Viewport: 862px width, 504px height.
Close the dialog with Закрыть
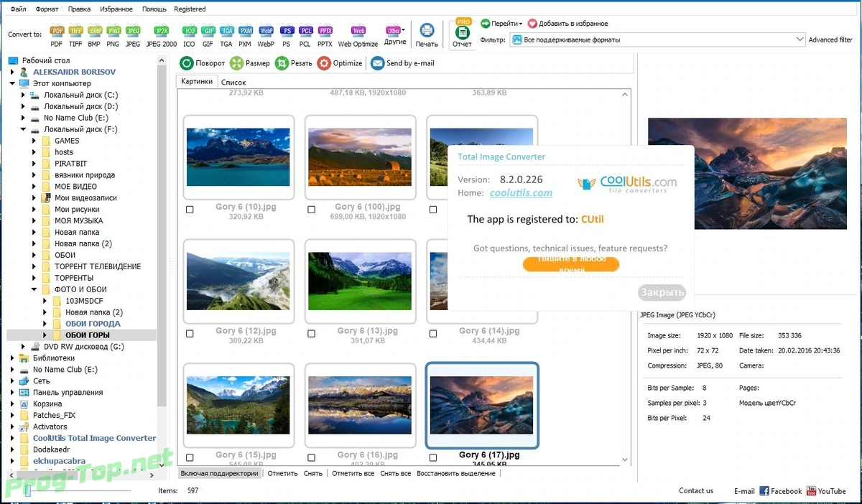[x=662, y=293]
